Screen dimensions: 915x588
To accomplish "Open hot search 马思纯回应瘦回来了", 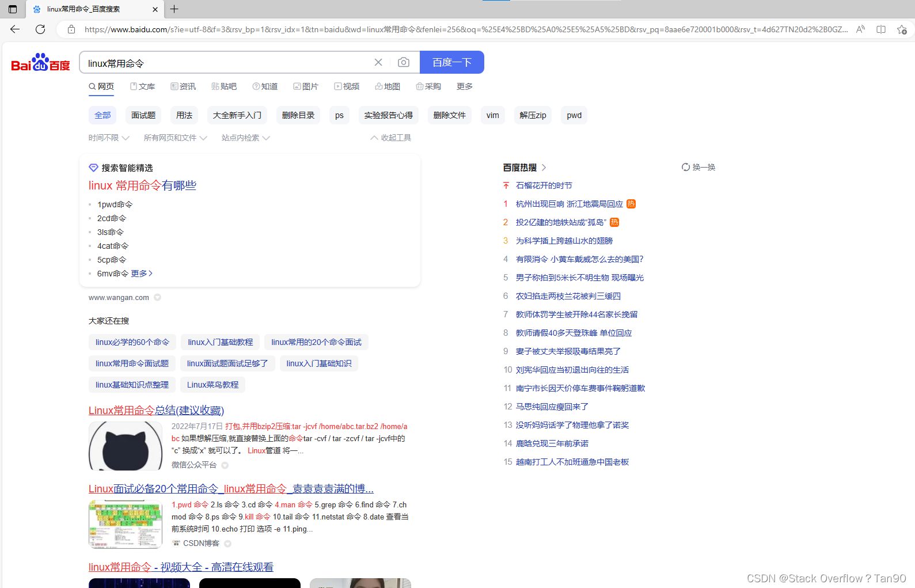I will pos(552,407).
